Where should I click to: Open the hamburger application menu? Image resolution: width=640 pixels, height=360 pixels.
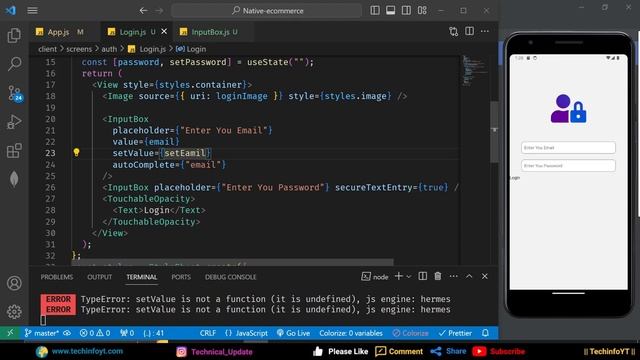tap(33, 11)
